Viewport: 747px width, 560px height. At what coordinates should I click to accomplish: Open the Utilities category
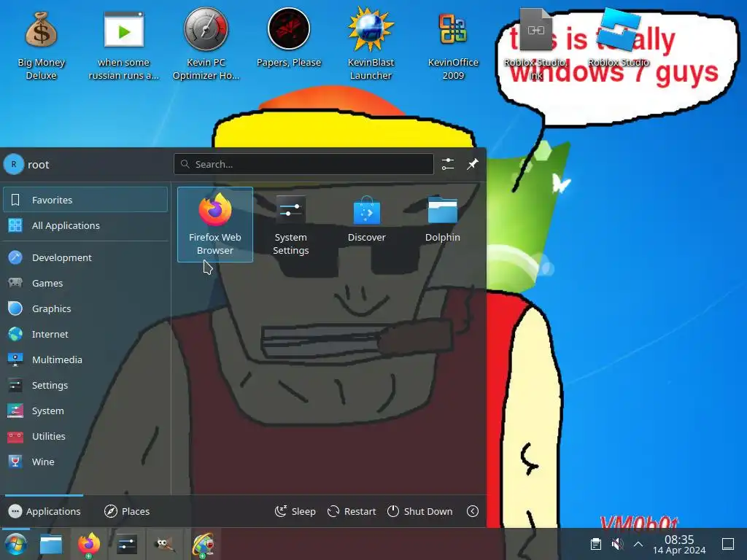point(85,436)
